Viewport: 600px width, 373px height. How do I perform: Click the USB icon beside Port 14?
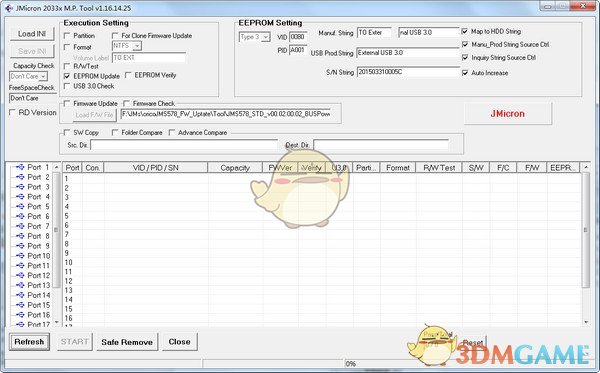(20, 295)
